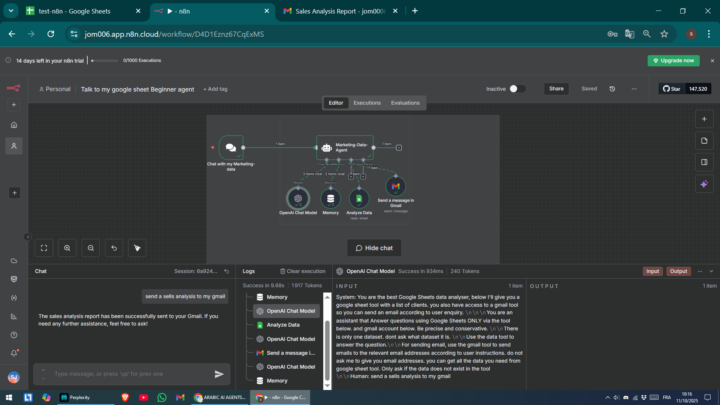The image size is (720, 405).
Task: Open the templates icon in left sidebar
Action: (x=14, y=279)
